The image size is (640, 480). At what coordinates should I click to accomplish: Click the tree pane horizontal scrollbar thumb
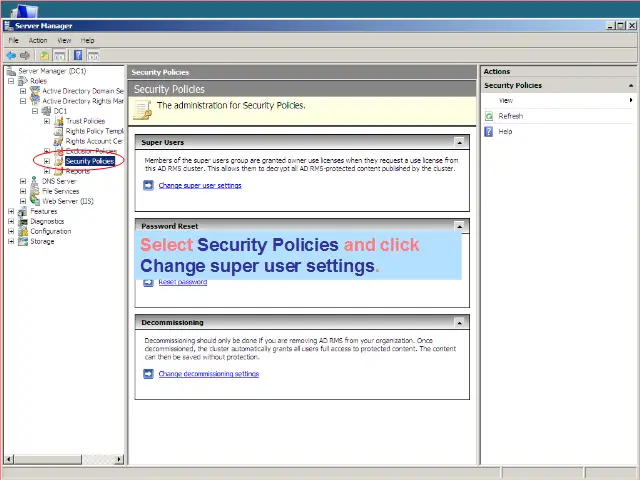pos(47,459)
